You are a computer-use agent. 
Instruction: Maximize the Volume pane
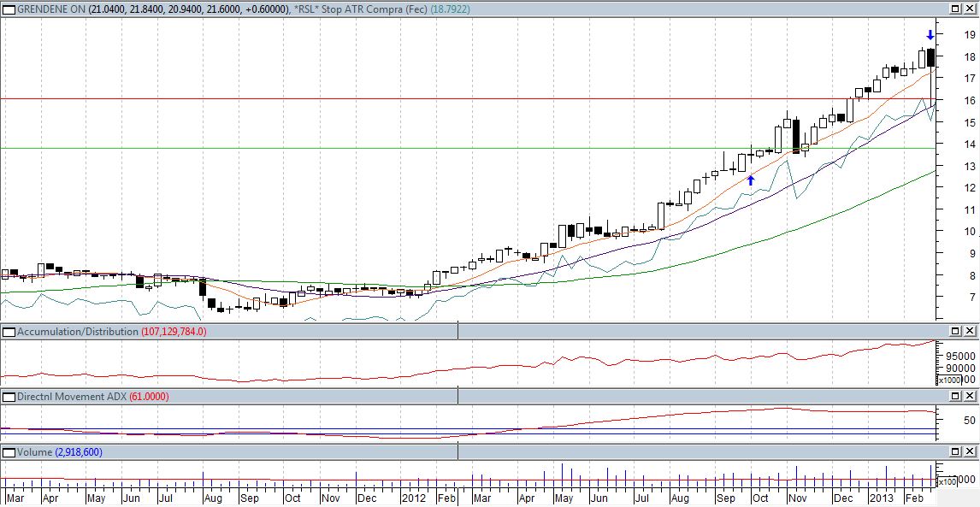point(956,451)
